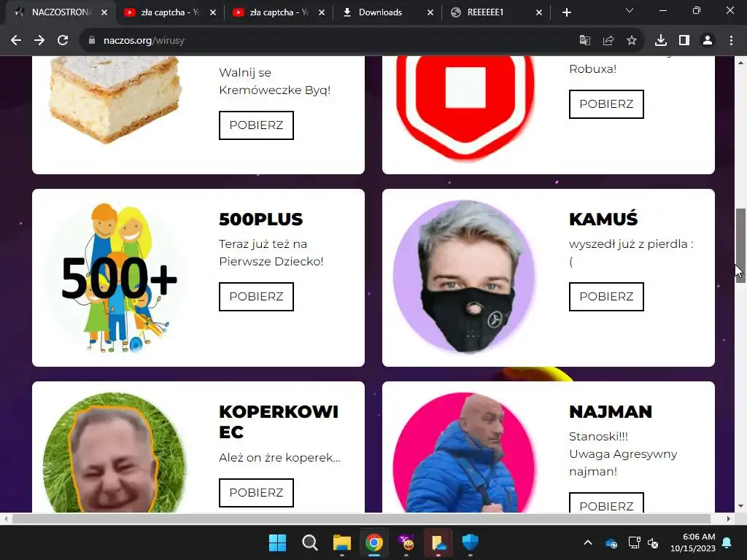Open Windows Security shield from the taskbar
Viewport: 747px width, 560px height.
[x=471, y=542]
